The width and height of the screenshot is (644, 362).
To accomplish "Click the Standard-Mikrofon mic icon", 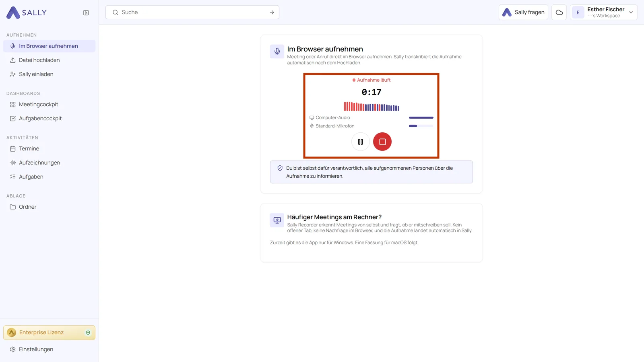I will (312, 126).
